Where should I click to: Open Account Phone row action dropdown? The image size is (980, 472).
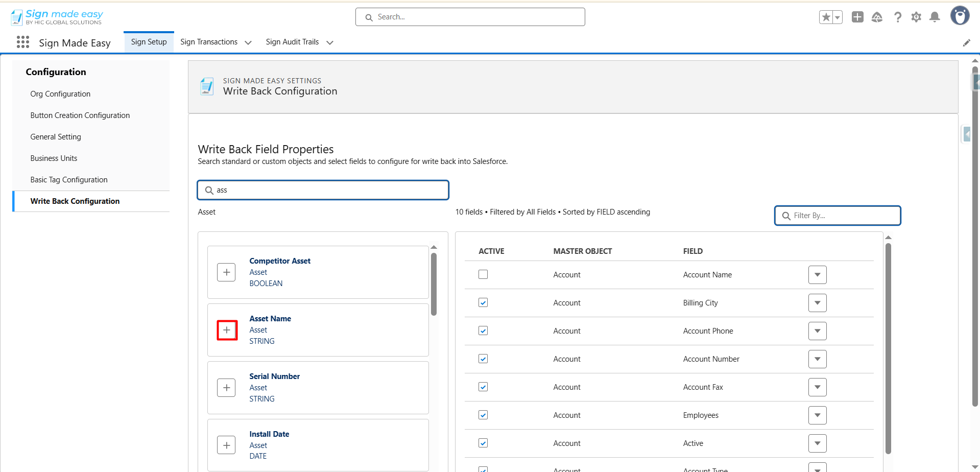click(817, 331)
